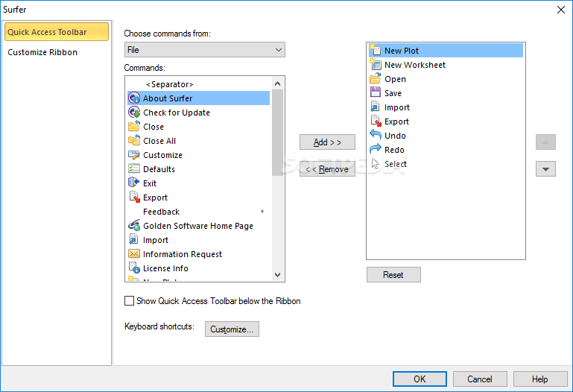The height and width of the screenshot is (392, 573).
Task: Select Close All command text
Action: coord(159,141)
